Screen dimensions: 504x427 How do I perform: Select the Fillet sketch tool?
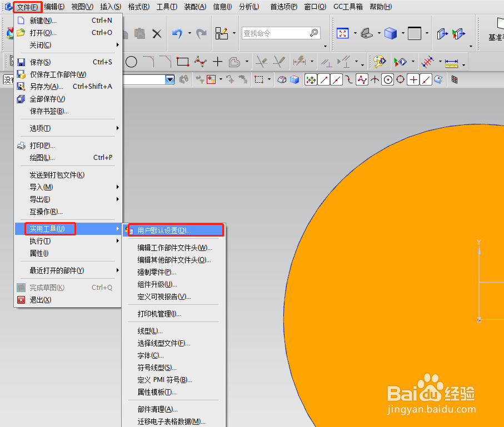148,62
